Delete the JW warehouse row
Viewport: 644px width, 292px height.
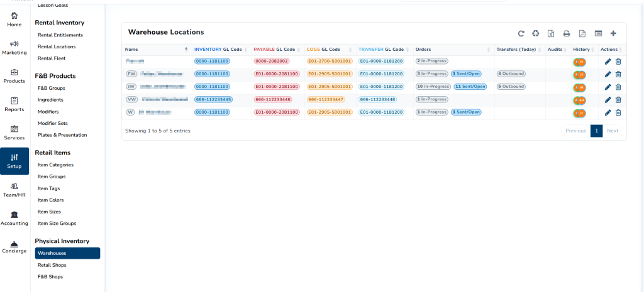pos(618,87)
